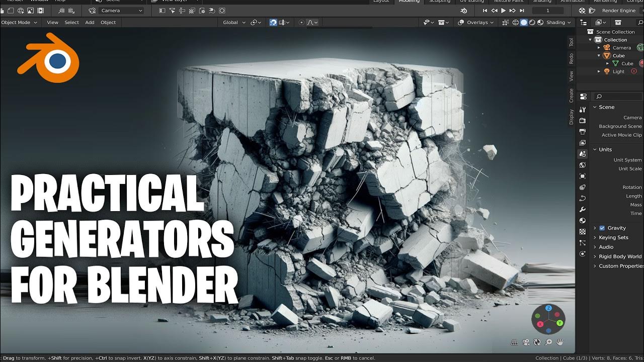The height and width of the screenshot is (362, 644).
Task: Click the orbit view navigation icon
Action: 537,342
